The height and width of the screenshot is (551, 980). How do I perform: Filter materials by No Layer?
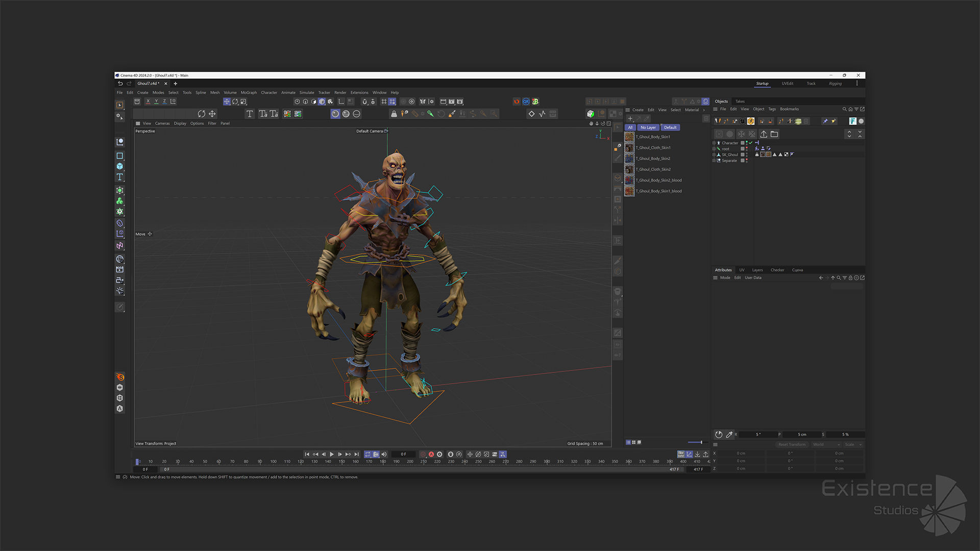click(648, 128)
